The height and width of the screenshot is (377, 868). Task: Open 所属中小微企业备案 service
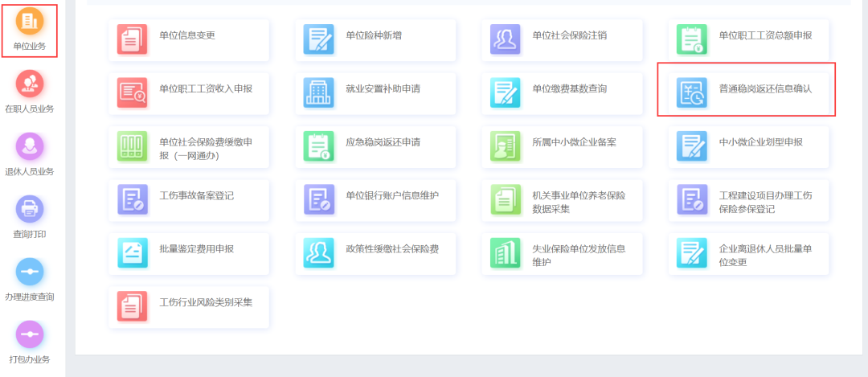574,142
